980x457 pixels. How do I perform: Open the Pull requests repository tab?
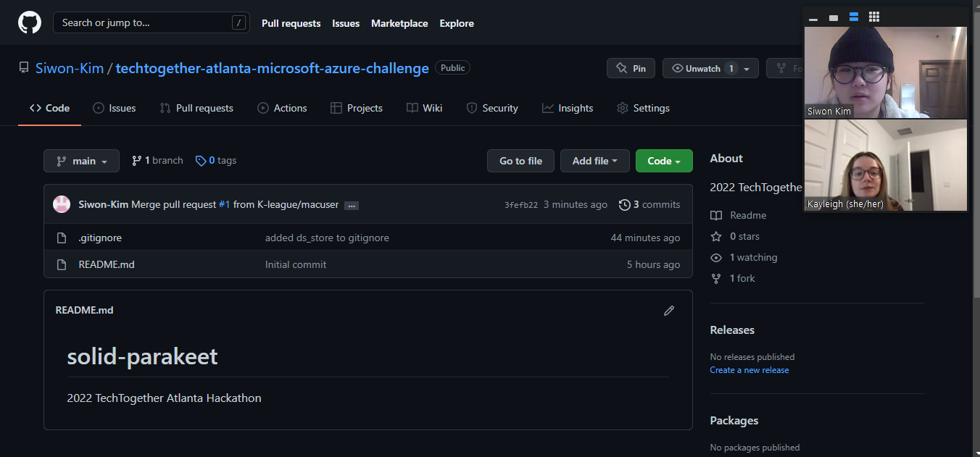196,108
